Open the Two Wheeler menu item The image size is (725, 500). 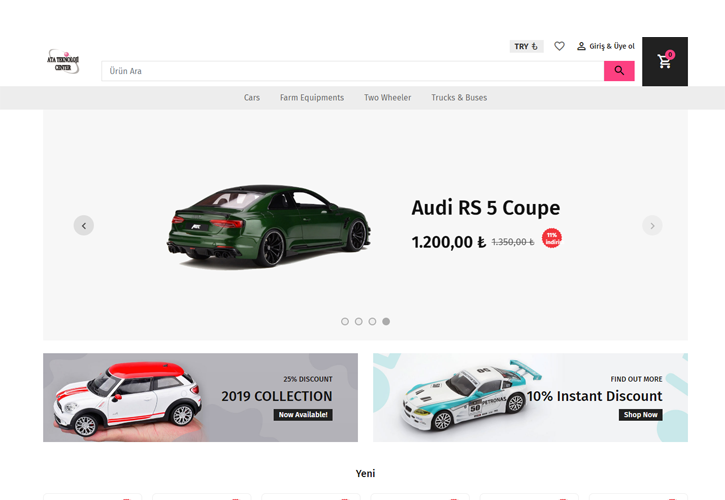pos(387,98)
